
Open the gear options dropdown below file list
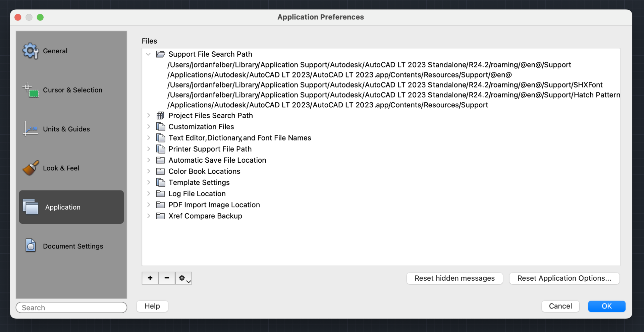pyautogui.click(x=183, y=278)
